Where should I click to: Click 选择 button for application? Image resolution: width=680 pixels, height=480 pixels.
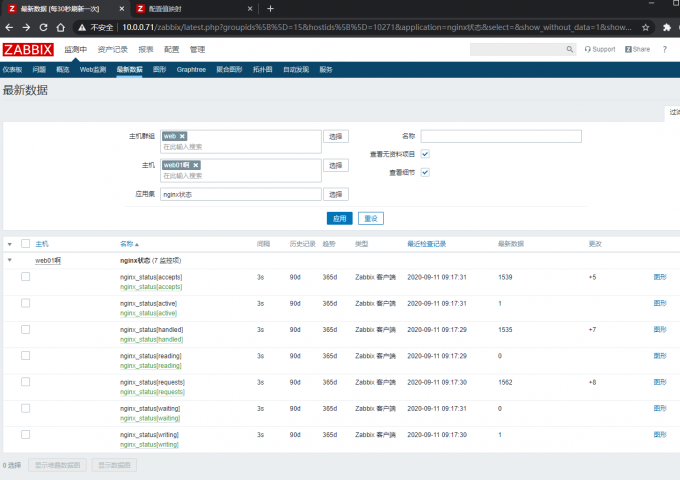point(336,195)
